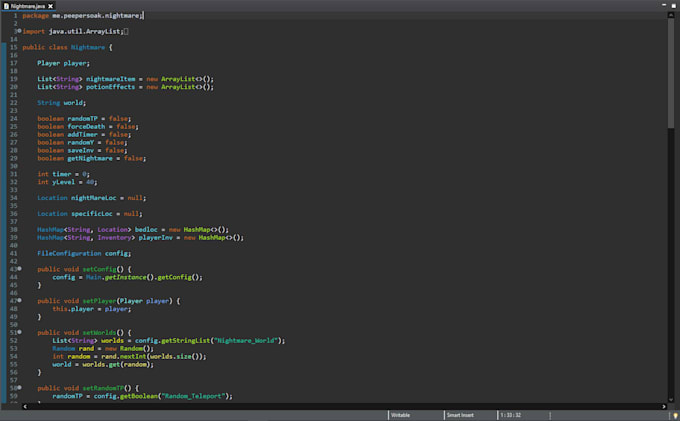Collapse the setPlayer method fold marker
Screen dimensions: 680x421
pyautogui.click(x=20, y=300)
